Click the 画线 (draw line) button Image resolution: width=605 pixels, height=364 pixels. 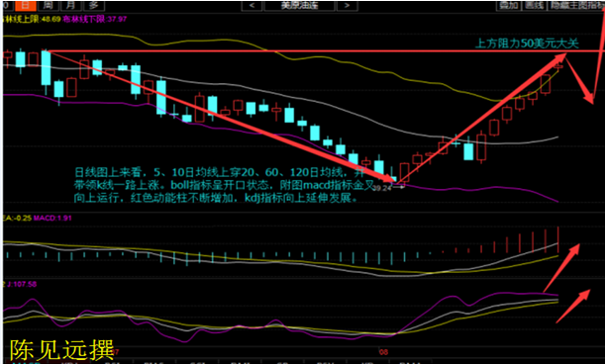click(x=535, y=5)
